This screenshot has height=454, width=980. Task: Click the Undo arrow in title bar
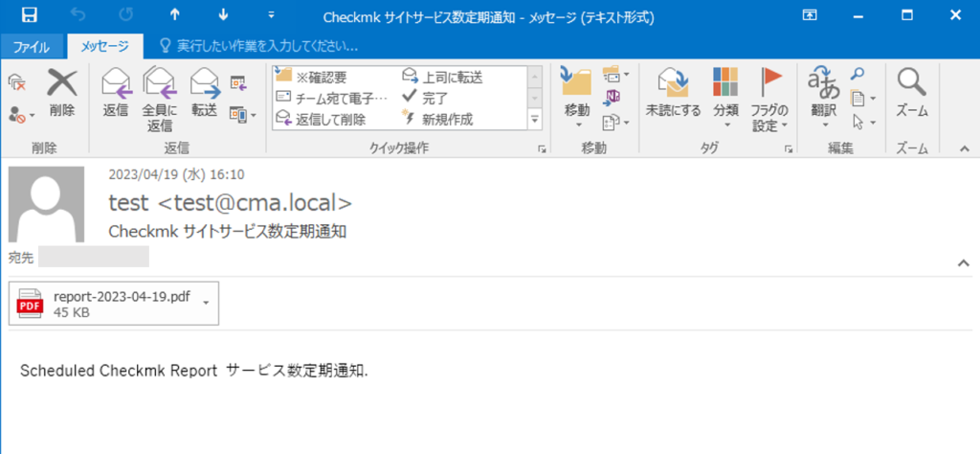tap(77, 15)
